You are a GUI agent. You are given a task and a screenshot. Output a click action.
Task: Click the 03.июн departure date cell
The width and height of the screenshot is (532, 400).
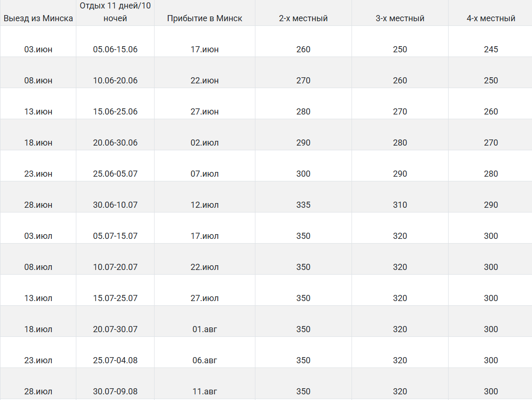[x=38, y=49]
